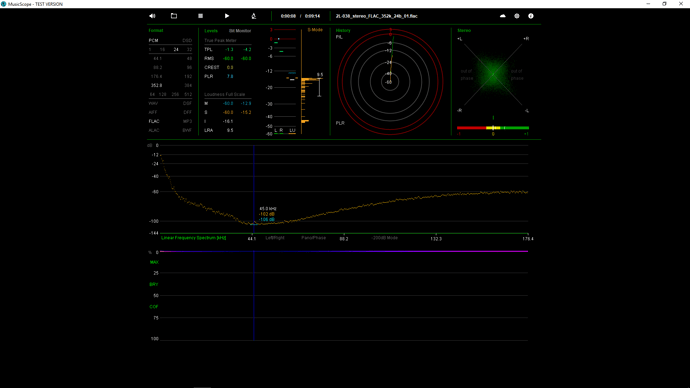Click the microscope analysis icon

(x=253, y=16)
